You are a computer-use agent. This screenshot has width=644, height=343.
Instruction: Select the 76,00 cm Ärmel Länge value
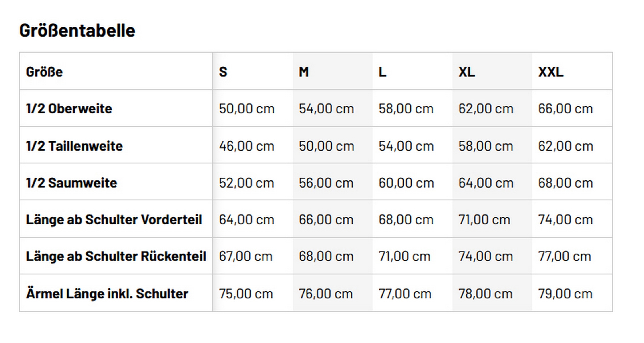[326, 294]
